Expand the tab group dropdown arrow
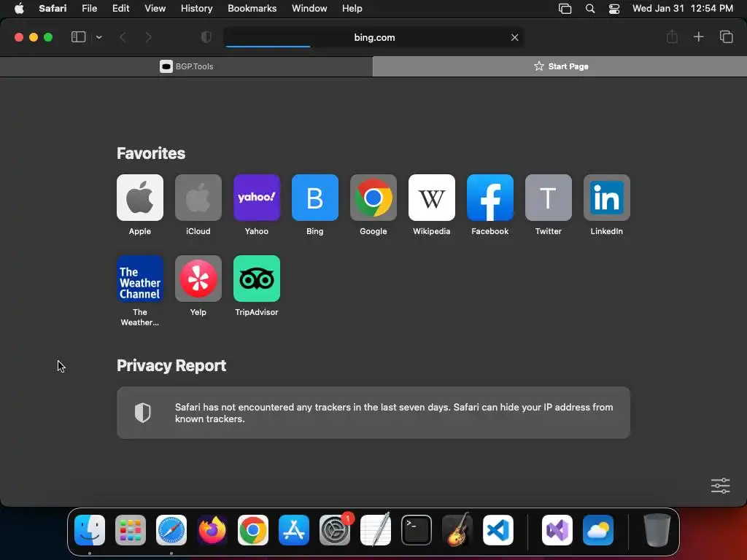Viewport: 747px width, 560px height. click(98, 37)
